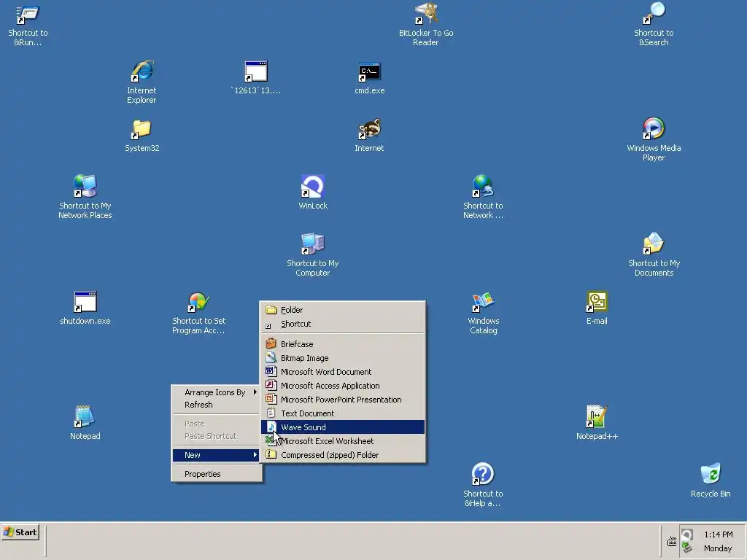Select the Windows Catalog icon

click(483, 312)
